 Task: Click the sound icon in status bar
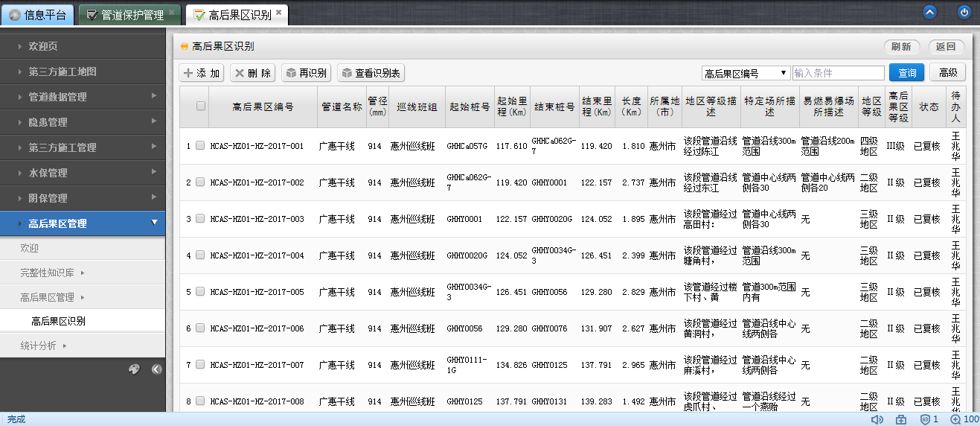point(877,419)
